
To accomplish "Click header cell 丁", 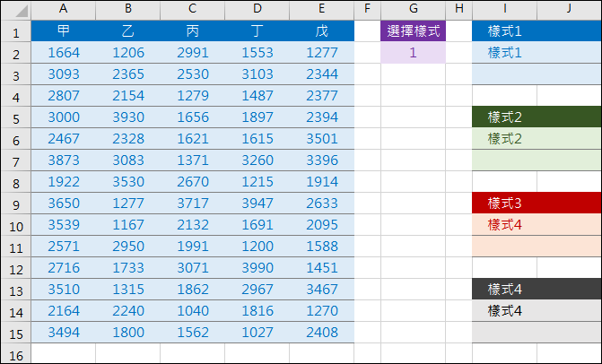I will point(257,31).
